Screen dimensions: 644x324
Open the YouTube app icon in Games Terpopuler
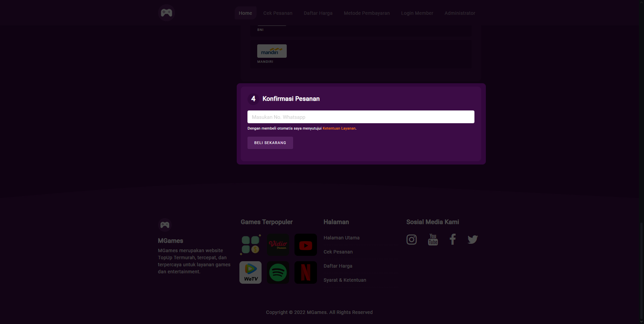pos(306,245)
